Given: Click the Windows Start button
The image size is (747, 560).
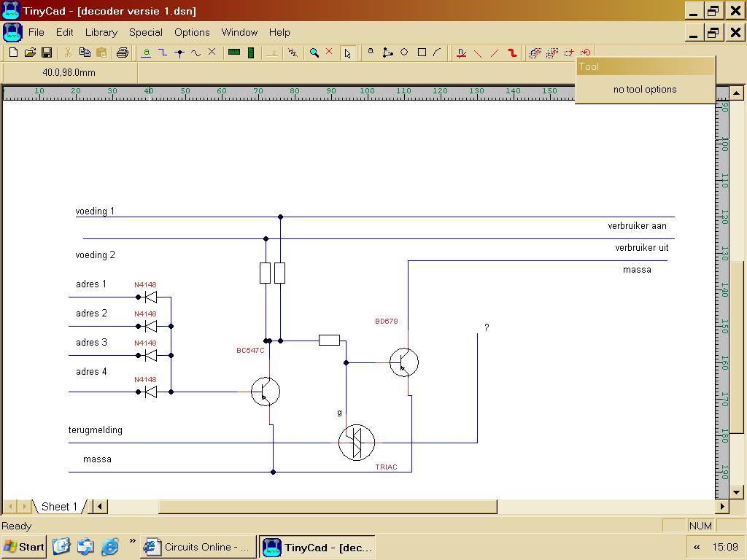Looking at the screenshot, I should pyautogui.click(x=24, y=547).
